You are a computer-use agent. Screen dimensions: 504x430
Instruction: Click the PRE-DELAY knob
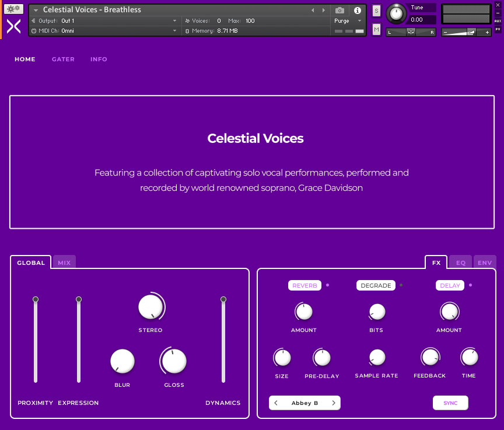[x=322, y=358]
